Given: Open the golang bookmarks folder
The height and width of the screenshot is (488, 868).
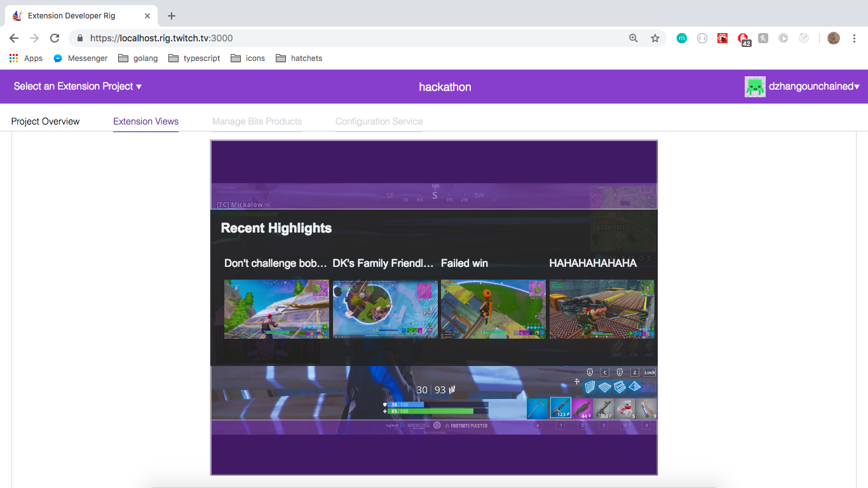Looking at the screenshot, I should (138, 58).
